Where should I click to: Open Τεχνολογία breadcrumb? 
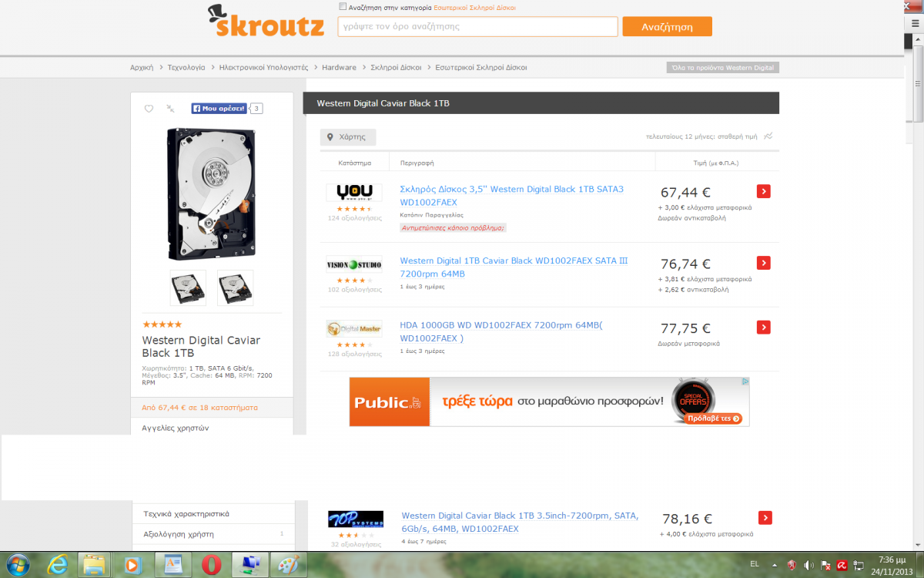pos(186,68)
